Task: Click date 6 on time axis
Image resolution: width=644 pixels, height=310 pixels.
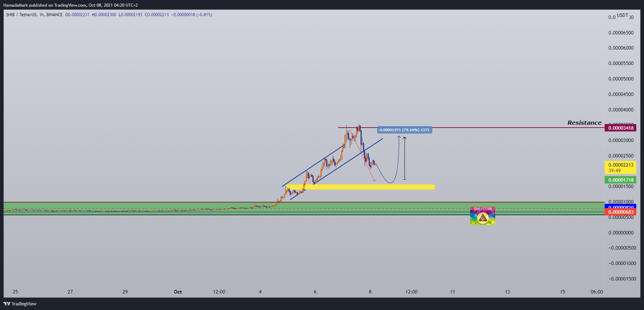Action: point(315,292)
